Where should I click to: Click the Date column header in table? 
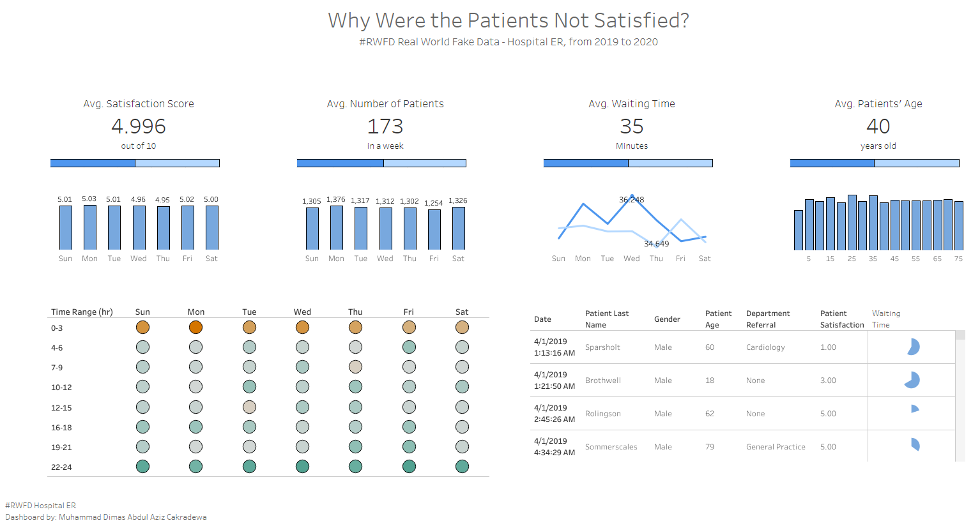(542, 319)
